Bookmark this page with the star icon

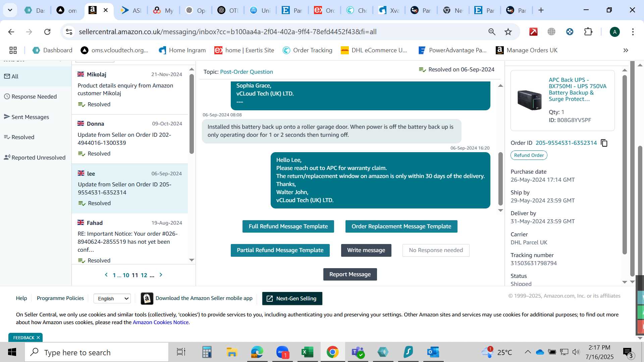tap(508, 32)
